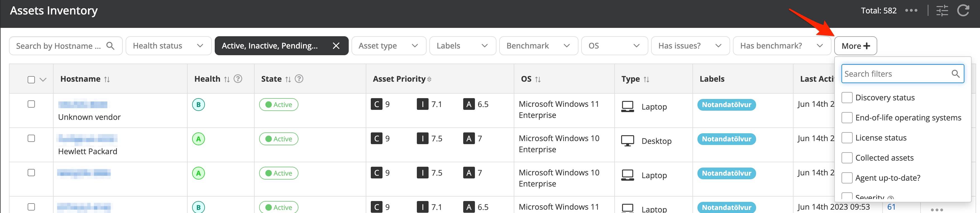Sort the OS column
Screen dimensions: 980x213
537,79
